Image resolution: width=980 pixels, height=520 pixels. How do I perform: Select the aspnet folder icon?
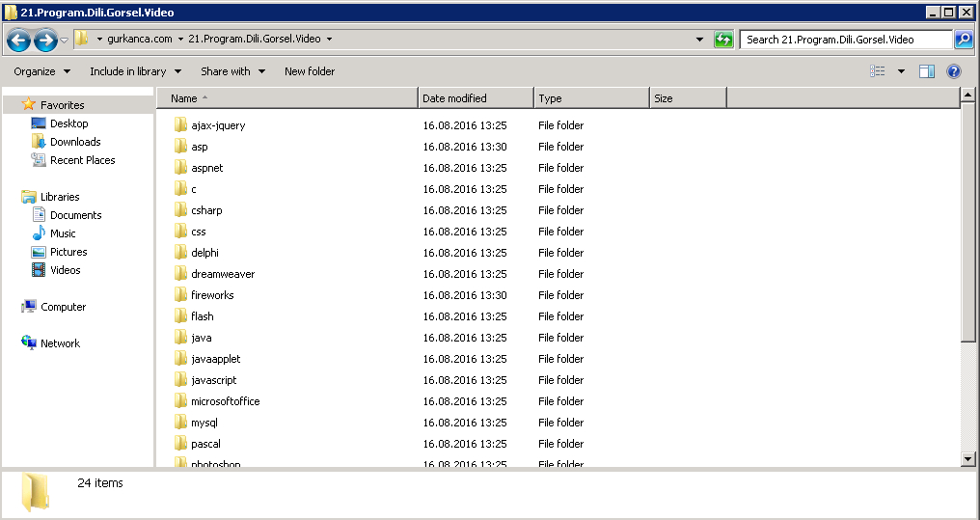coord(180,168)
